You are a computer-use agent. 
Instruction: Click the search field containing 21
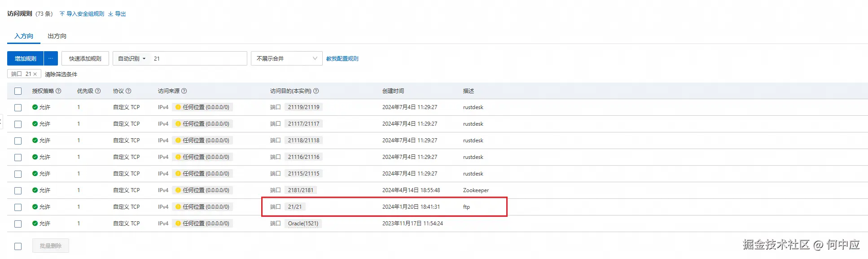[198, 58]
